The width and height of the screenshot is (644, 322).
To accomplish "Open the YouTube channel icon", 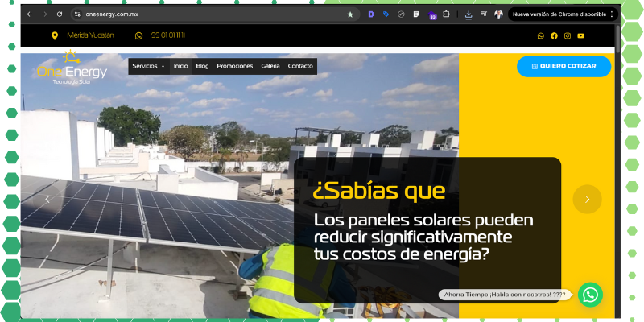I will coord(580,35).
